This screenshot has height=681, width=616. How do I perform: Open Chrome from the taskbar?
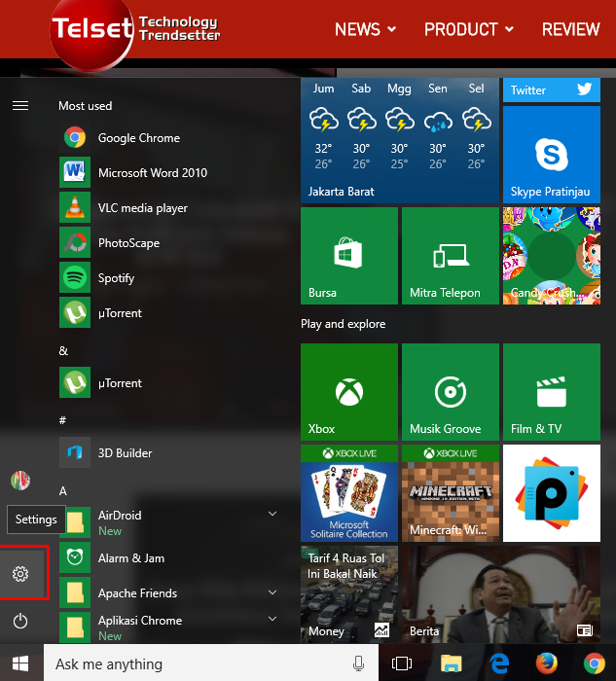click(595, 663)
